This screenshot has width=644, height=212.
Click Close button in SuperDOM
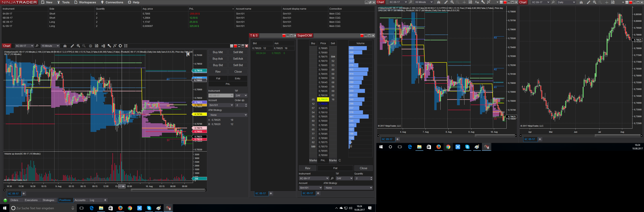click(364, 168)
